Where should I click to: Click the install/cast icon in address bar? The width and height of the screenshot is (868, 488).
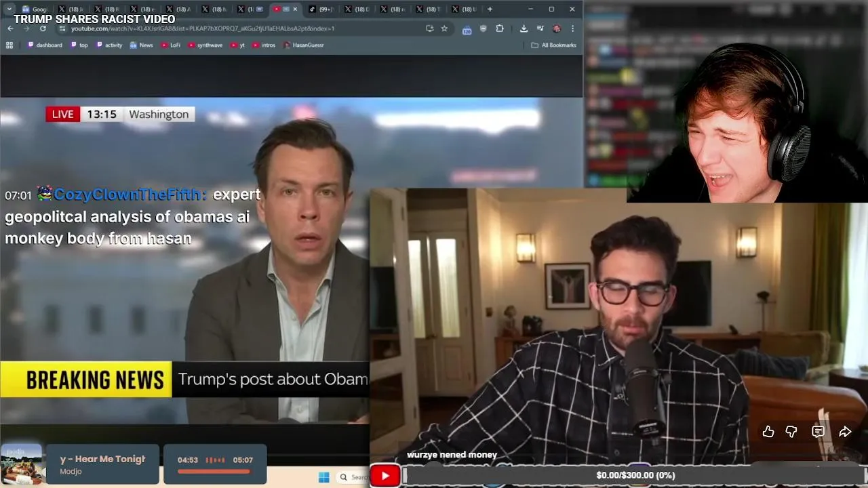[429, 28]
